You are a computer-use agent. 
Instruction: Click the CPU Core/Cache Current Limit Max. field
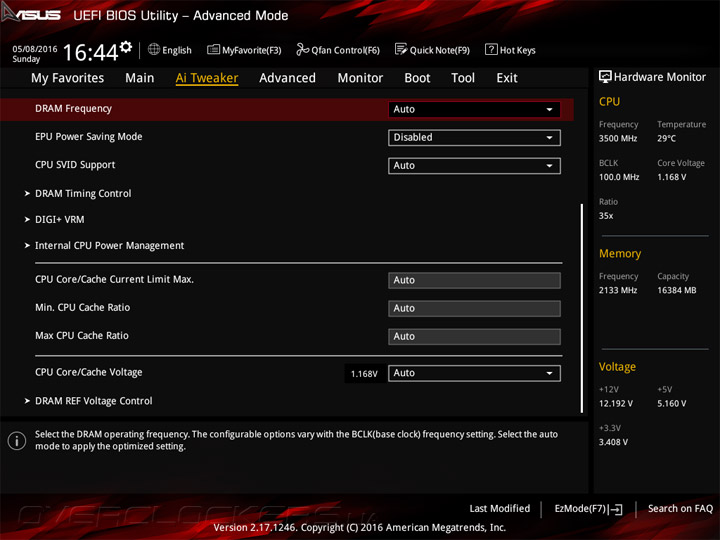[474, 280]
